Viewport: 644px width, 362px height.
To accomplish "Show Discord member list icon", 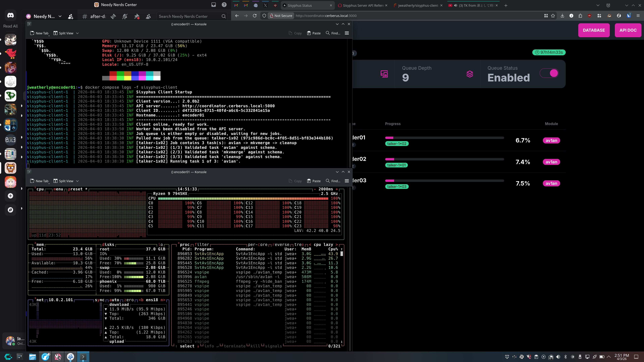I will pyautogui.click(x=148, y=16).
